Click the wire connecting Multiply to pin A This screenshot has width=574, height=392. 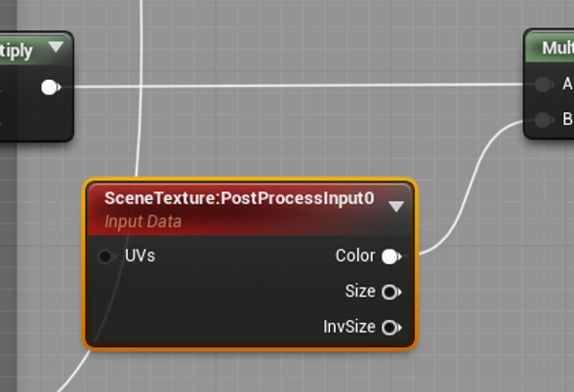pos(293,86)
